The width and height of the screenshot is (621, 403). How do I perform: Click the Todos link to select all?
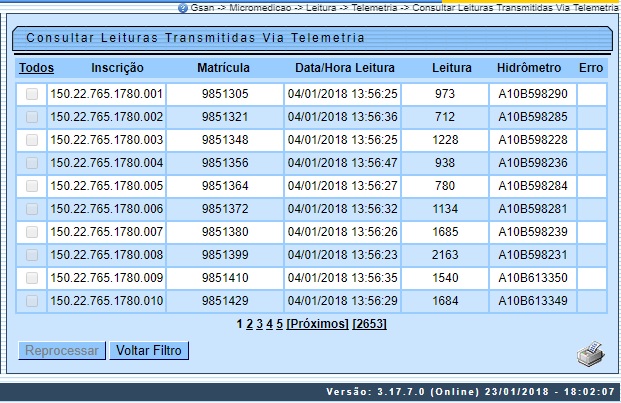[36, 68]
